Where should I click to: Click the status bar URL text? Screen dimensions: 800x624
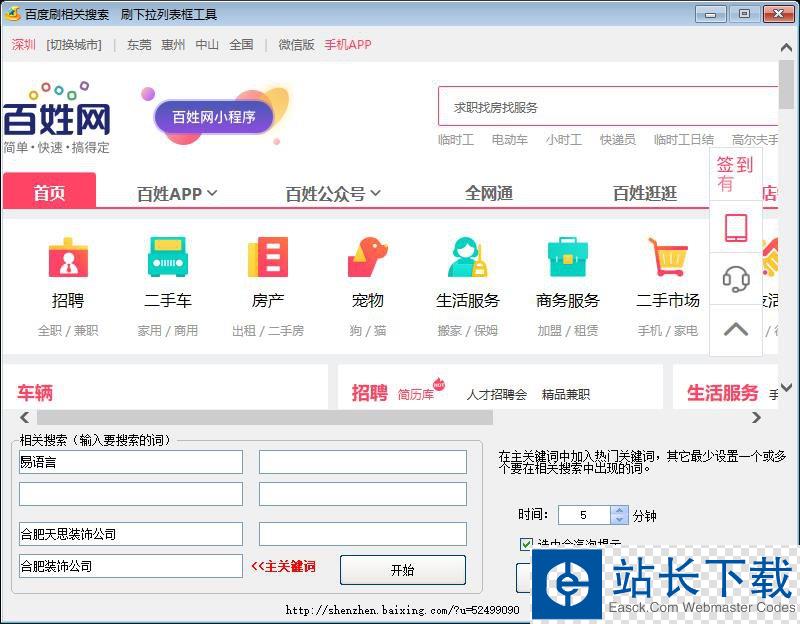point(402,610)
